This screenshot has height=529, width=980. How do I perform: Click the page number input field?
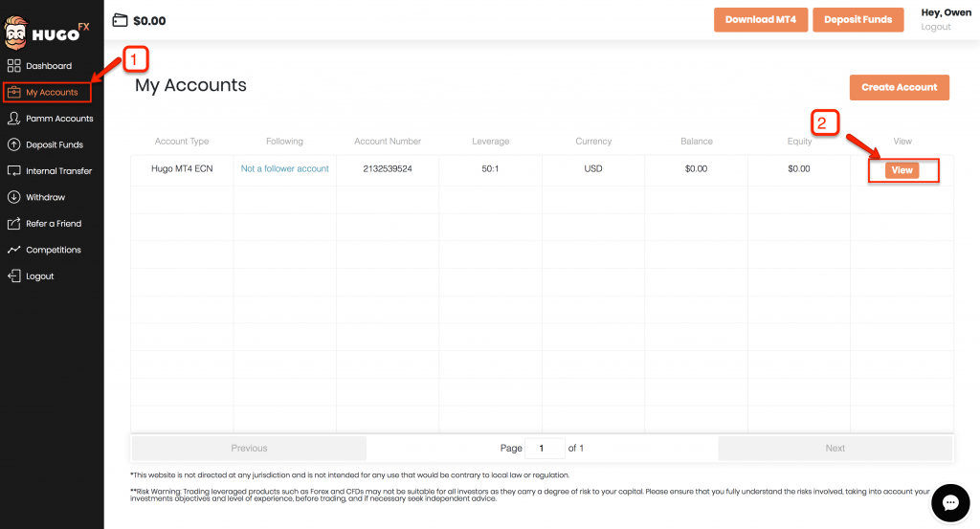click(545, 448)
